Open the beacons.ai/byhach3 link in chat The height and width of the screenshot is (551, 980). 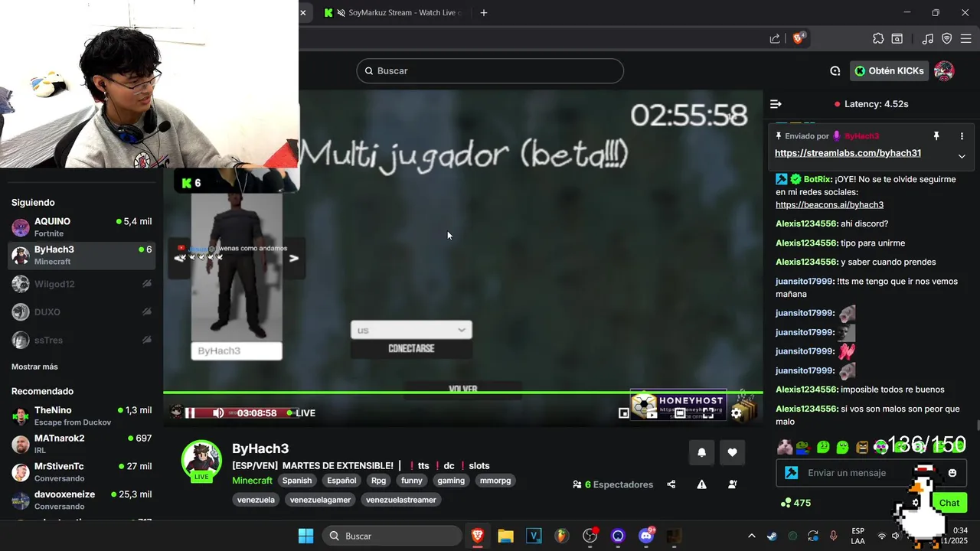coord(829,205)
